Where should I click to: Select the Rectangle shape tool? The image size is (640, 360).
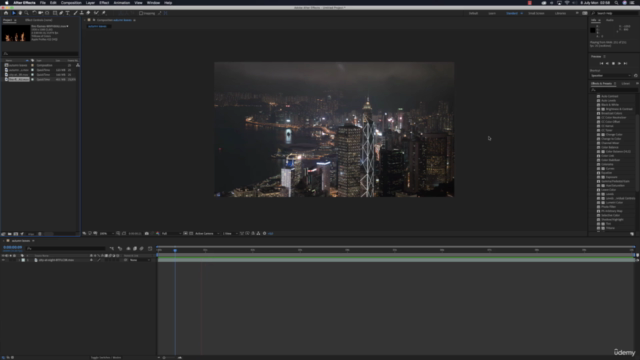(55, 13)
